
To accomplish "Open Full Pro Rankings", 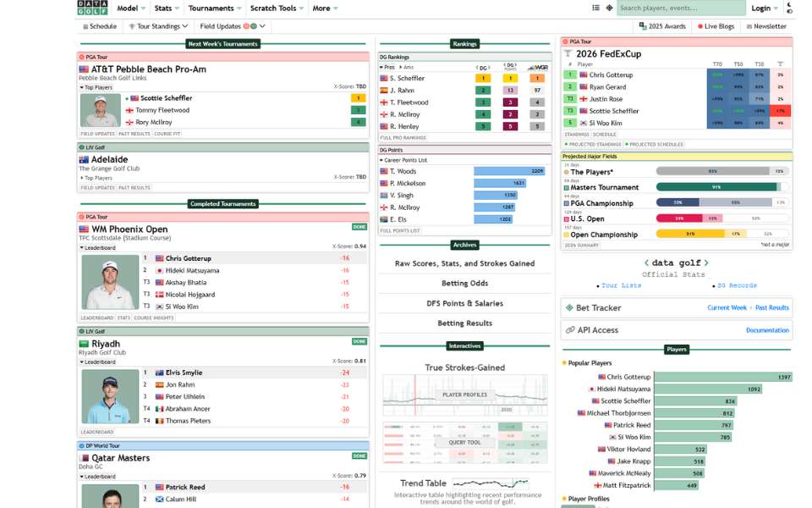I will point(404,138).
